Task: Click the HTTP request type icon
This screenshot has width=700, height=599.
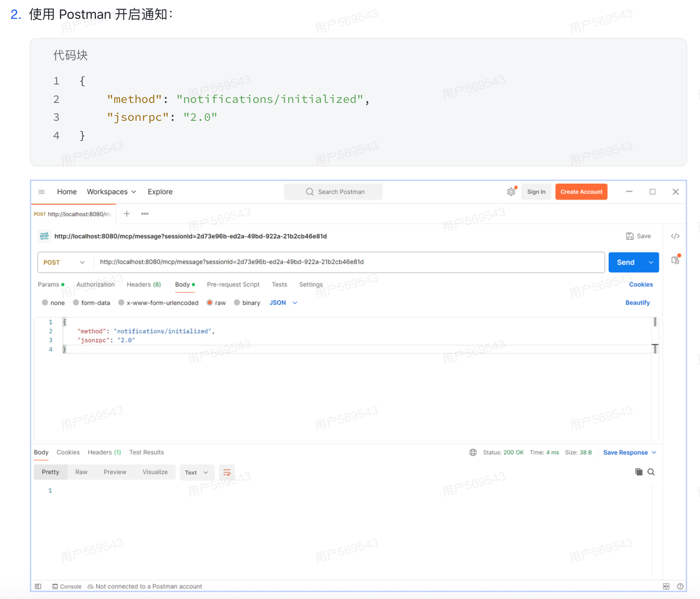Action: coord(45,236)
